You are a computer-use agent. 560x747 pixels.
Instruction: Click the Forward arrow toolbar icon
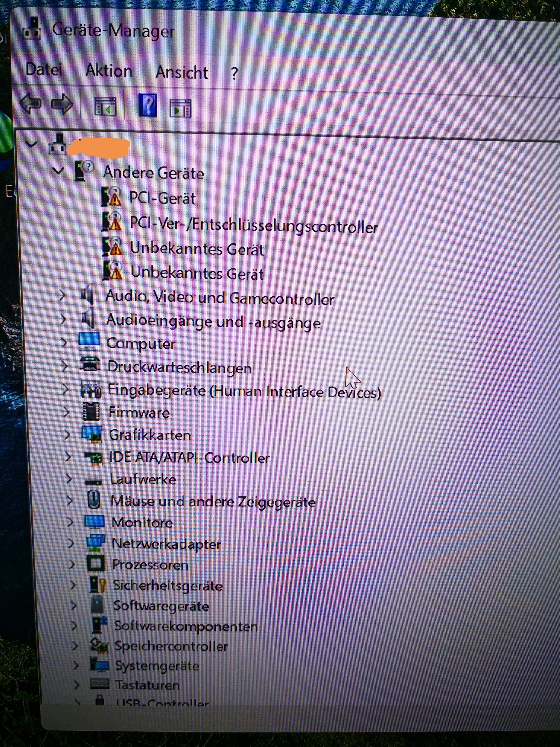[x=62, y=104]
